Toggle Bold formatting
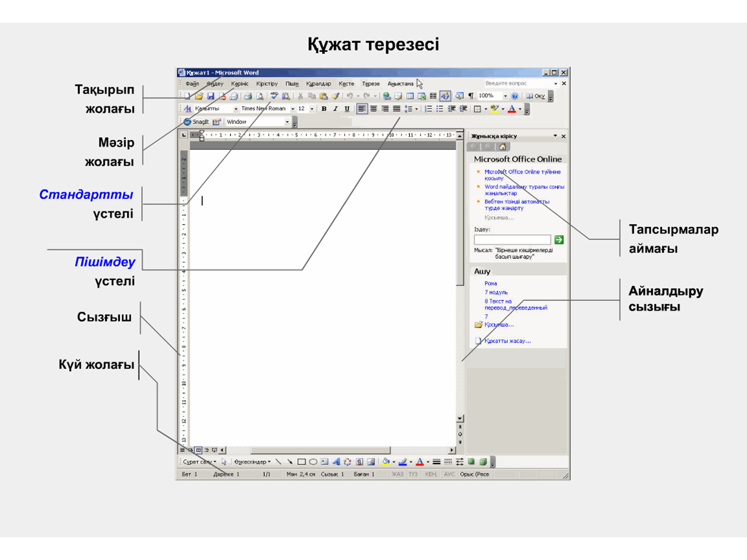The width and height of the screenshot is (747, 560). click(324, 109)
